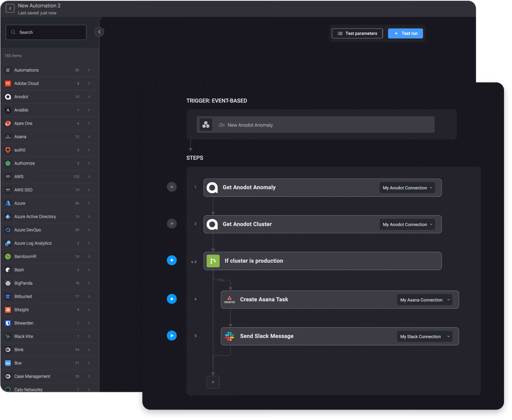Image resolution: width=512 pixels, height=420 pixels.
Task: Click the BambooHR icon
Action: [x=8, y=256]
